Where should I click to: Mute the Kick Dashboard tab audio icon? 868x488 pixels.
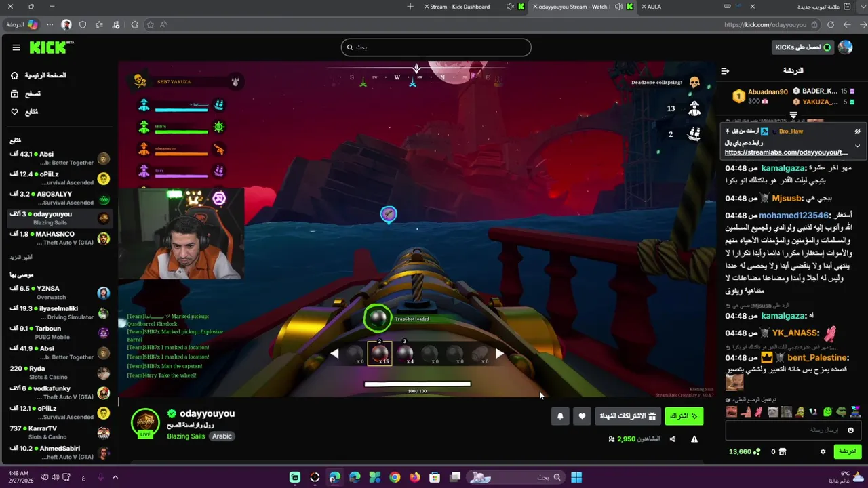pos(509,7)
